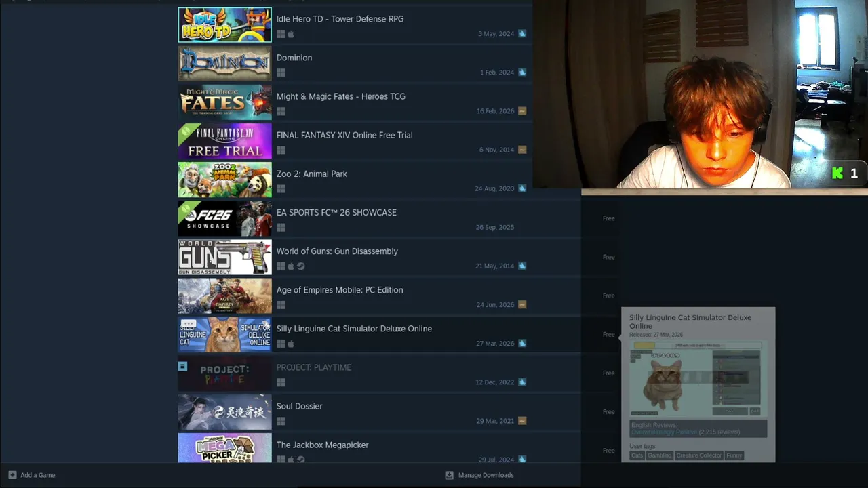Click the thumbs-up review icon for World of Guns
868x488 pixels.
tap(522, 266)
